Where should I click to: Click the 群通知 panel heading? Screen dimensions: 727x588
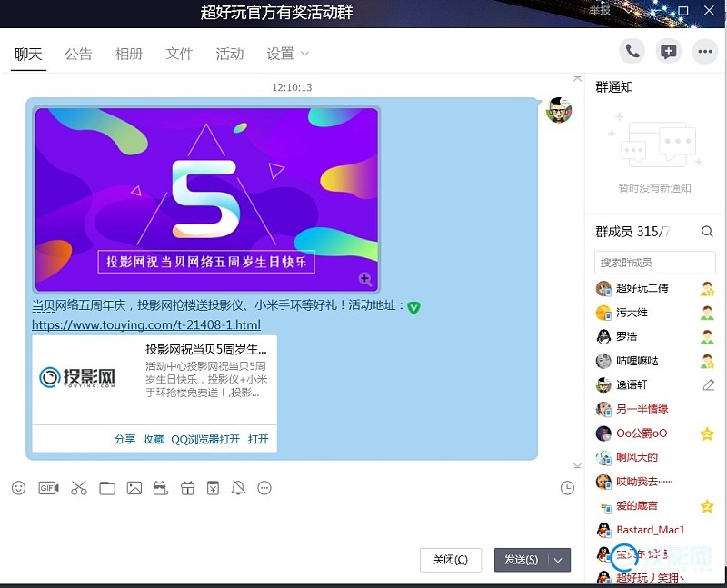click(x=614, y=86)
